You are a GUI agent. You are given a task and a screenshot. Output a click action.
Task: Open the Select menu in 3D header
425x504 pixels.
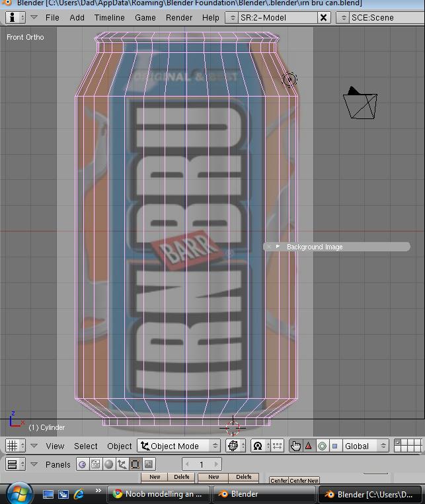(x=86, y=446)
